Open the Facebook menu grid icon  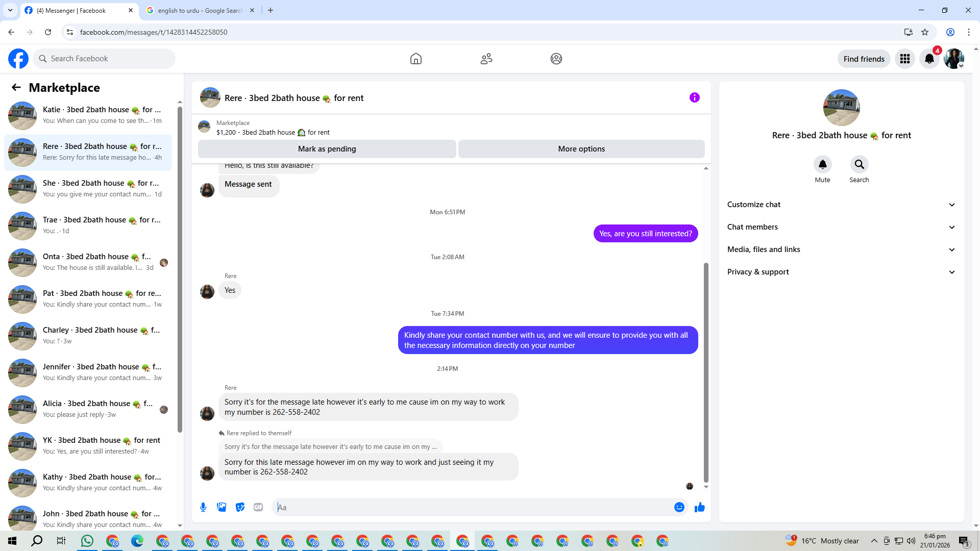click(x=904, y=59)
